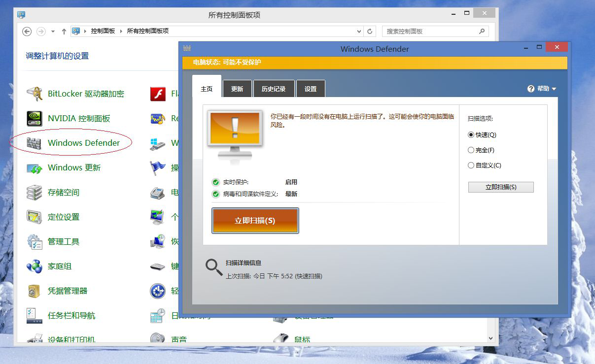Image resolution: width=595 pixels, height=364 pixels.
Task: Click the telephone and modem icon
Action: click(158, 193)
